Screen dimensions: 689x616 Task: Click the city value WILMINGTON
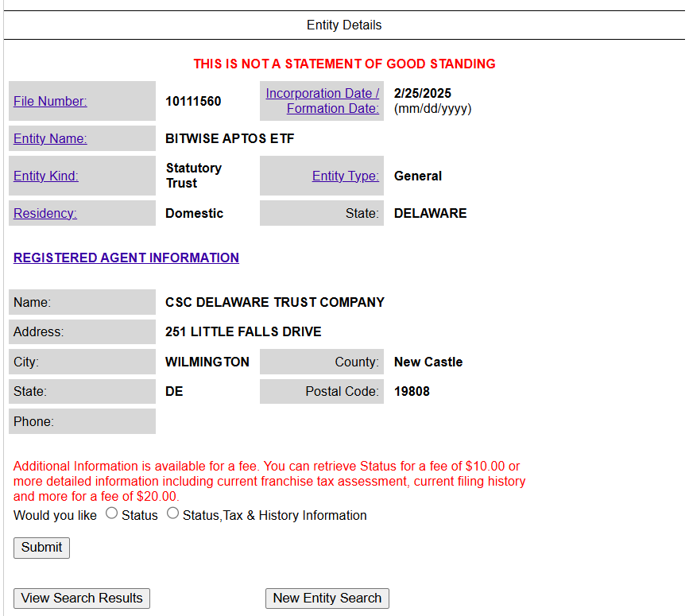[x=207, y=362]
